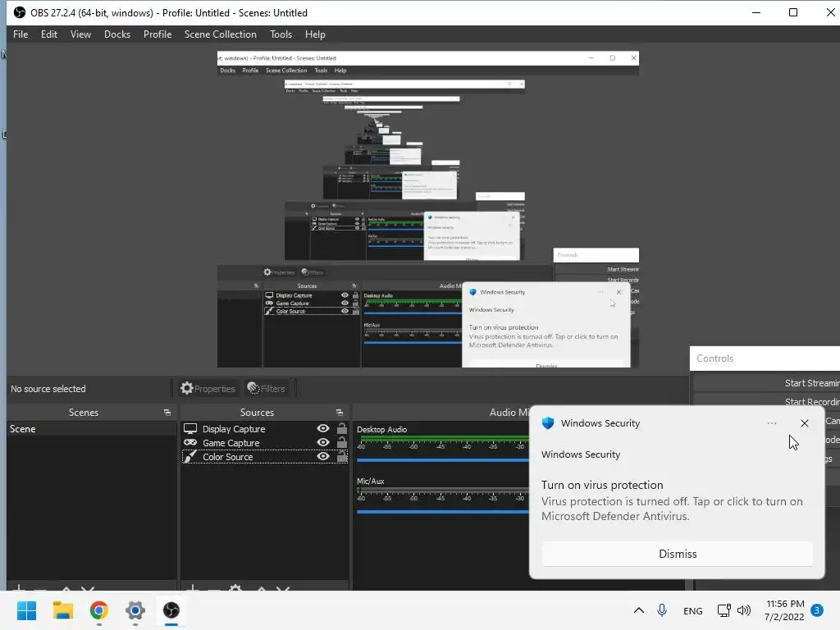This screenshot has height=630, width=840.
Task: Click the Windows Security shield icon
Action: click(x=548, y=423)
